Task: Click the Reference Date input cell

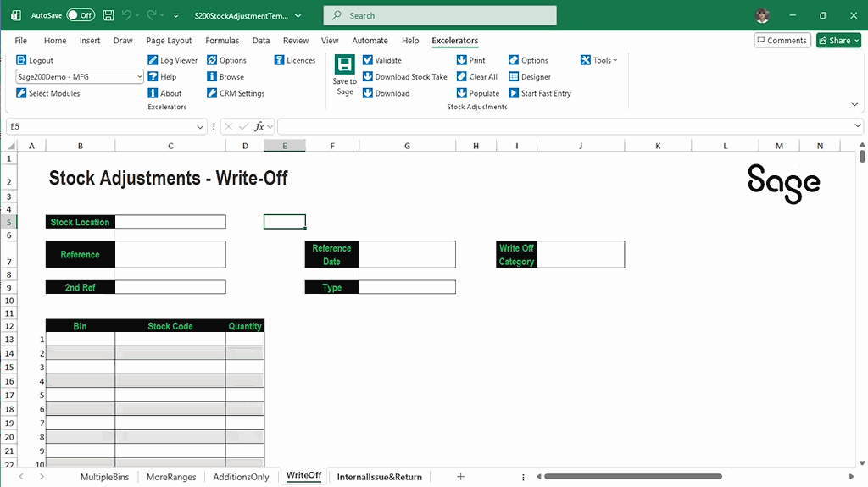Action: (x=408, y=255)
